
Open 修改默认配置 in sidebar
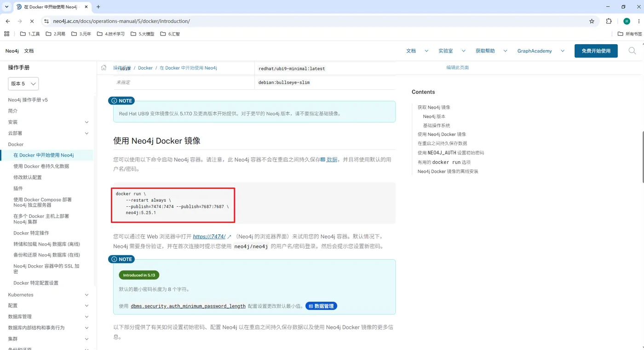pos(28,177)
